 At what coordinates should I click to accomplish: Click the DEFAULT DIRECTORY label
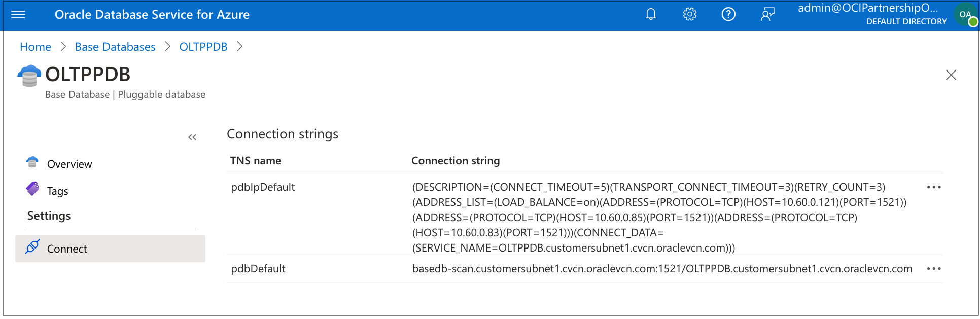tap(906, 21)
